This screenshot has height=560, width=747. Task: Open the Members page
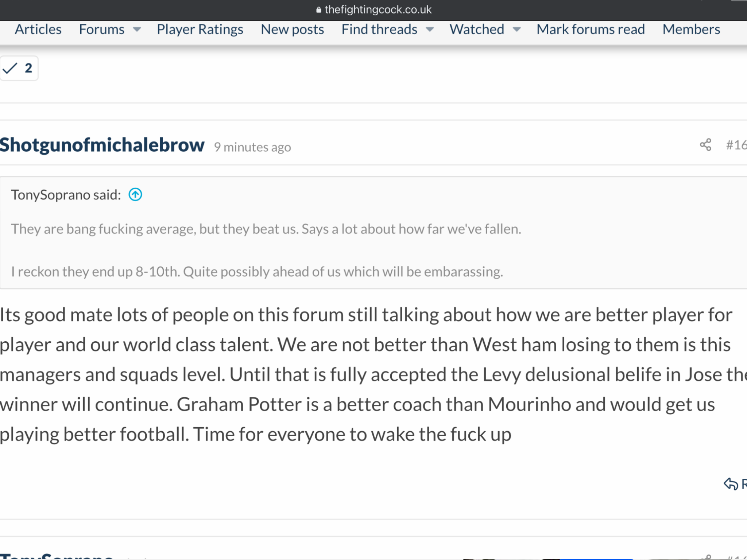[691, 29]
